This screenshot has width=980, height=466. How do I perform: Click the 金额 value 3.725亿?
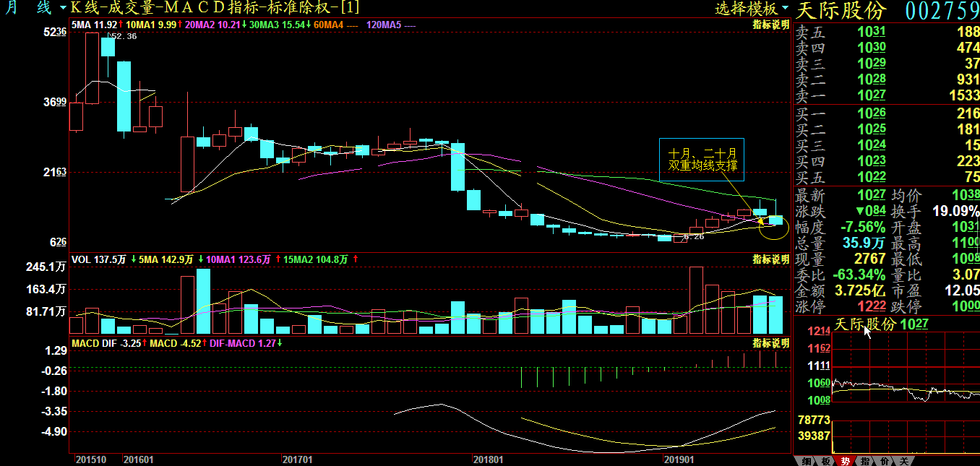pos(861,290)
